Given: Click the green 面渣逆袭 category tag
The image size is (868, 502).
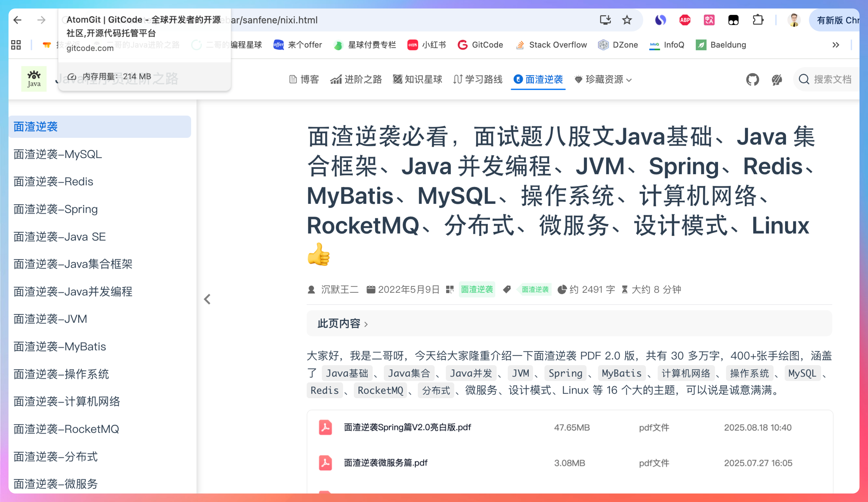Looking at the screenshot, I should (x=477, y=289).
